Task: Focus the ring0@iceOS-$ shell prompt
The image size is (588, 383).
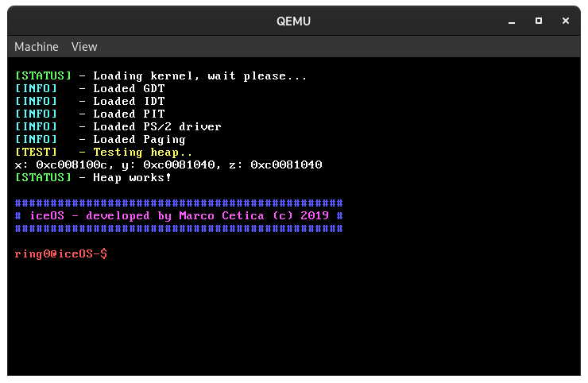Action: 61,254
